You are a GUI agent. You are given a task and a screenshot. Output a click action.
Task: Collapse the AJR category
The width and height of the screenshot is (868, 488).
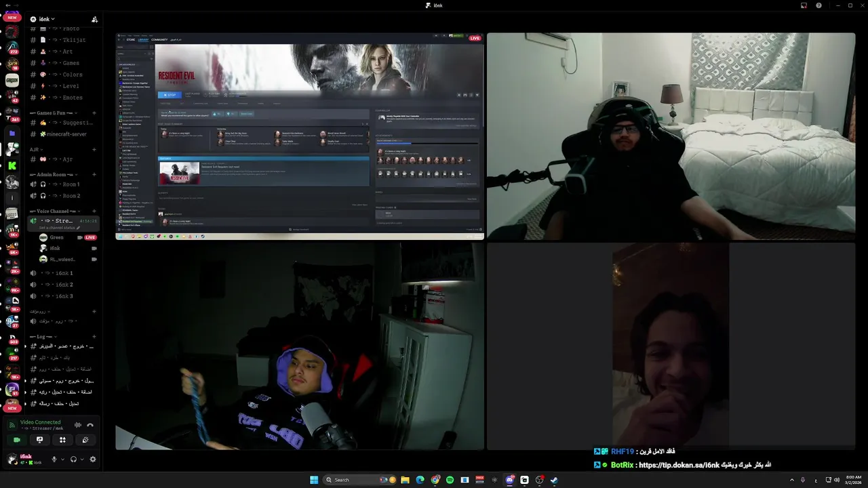37,149
